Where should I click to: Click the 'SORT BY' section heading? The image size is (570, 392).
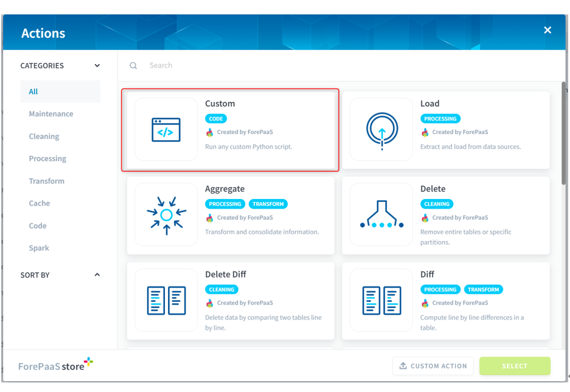(35, 275)
